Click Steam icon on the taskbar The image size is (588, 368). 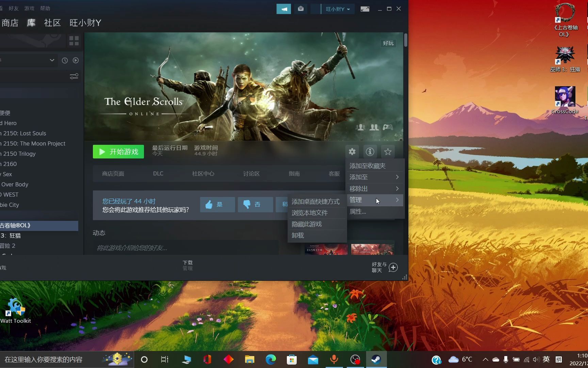click(376, 359)
